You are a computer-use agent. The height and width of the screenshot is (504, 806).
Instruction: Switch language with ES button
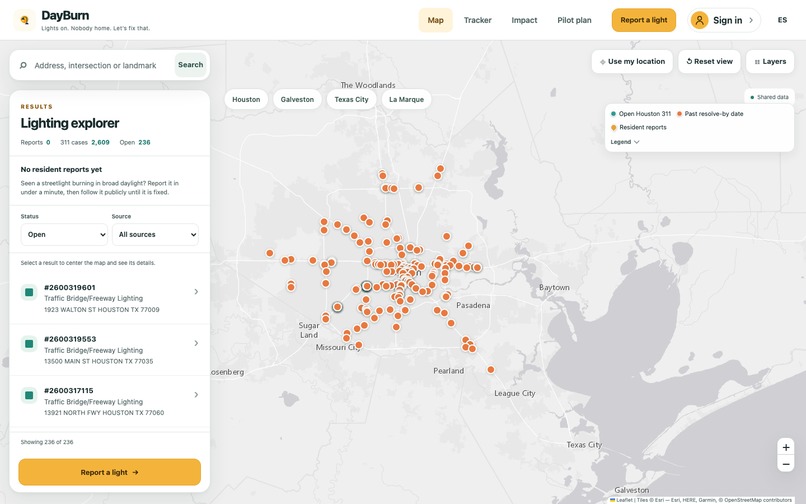click(x=782, y=20)
